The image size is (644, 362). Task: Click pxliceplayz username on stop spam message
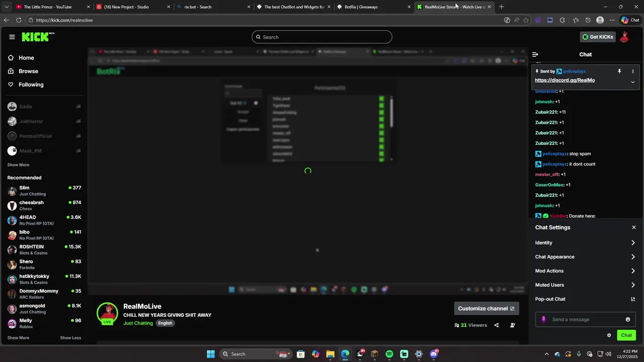[555, 154]
